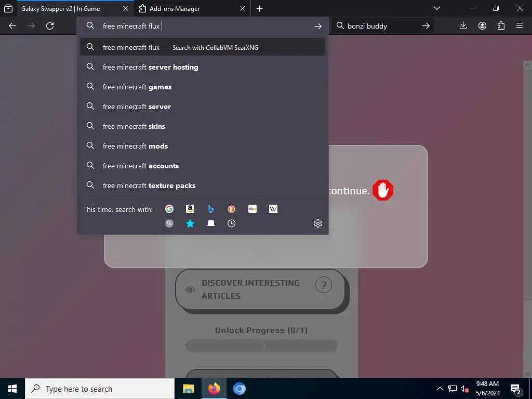Choose suggestion 'free minecraft accounts'
The height and width of the screenshot is (399, 532).
[x=203, y=166]
